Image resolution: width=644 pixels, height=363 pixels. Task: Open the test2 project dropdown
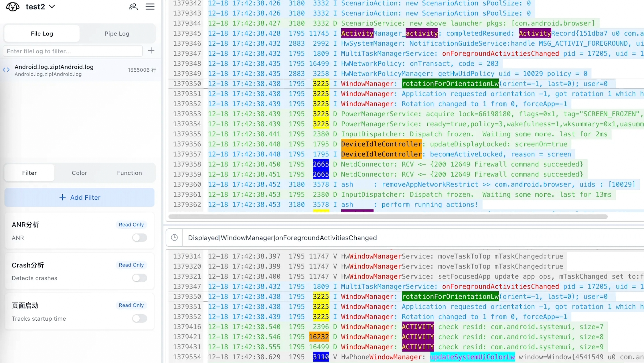click(40, 7)
